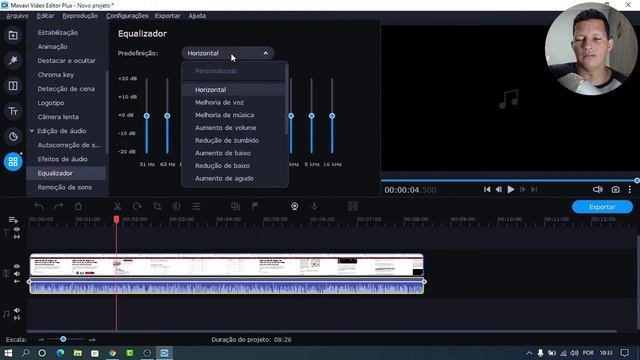Collapse Edição de áudio tree section

(32, 131)
